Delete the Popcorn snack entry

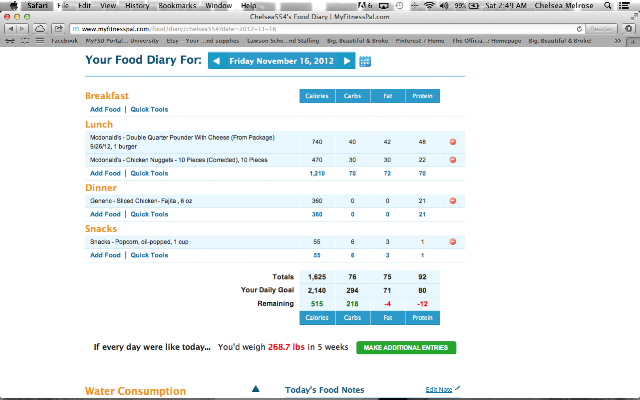[x=453, y=242]
